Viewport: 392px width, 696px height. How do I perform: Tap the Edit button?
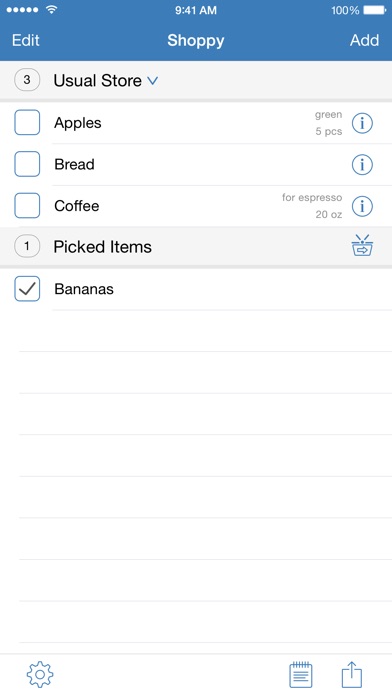click(x=26, y=40)
